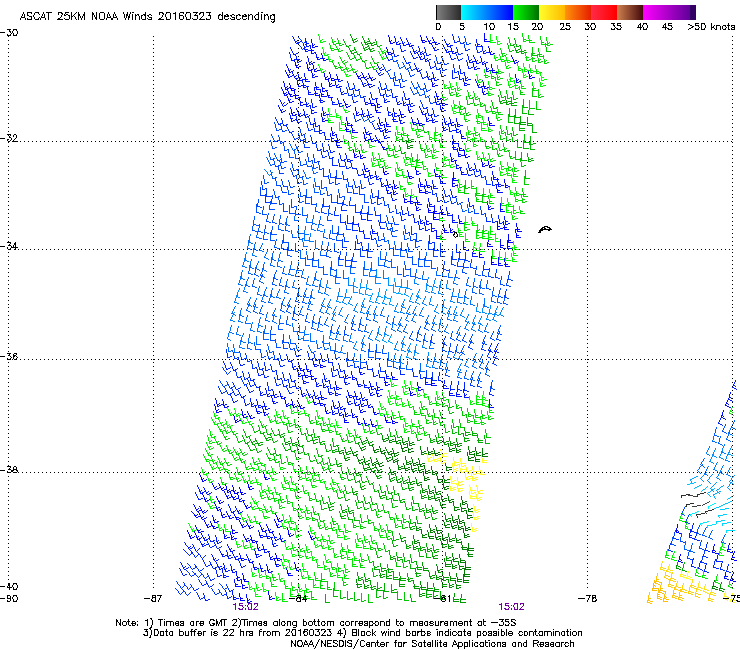This screenshot has height=650, width=740.
Task: Click the black island outline east of the swath
Action: click(545, 229)
